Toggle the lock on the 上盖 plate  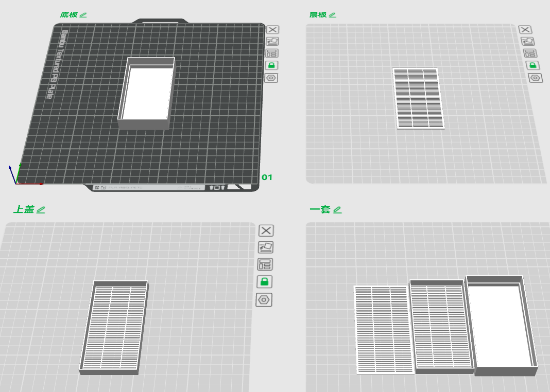(x=265, y=281)
